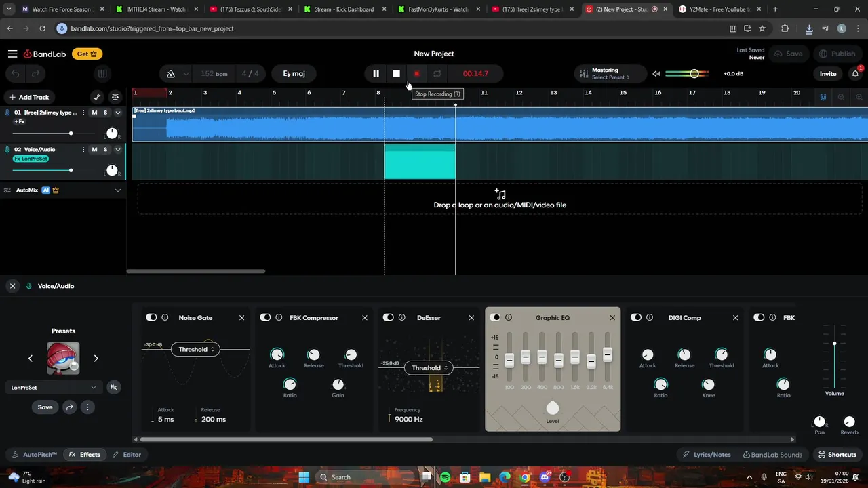Viewport: 868px width, 488px height.
Task: Open the virtual MIDI keyboard icon
Action: 102,74
